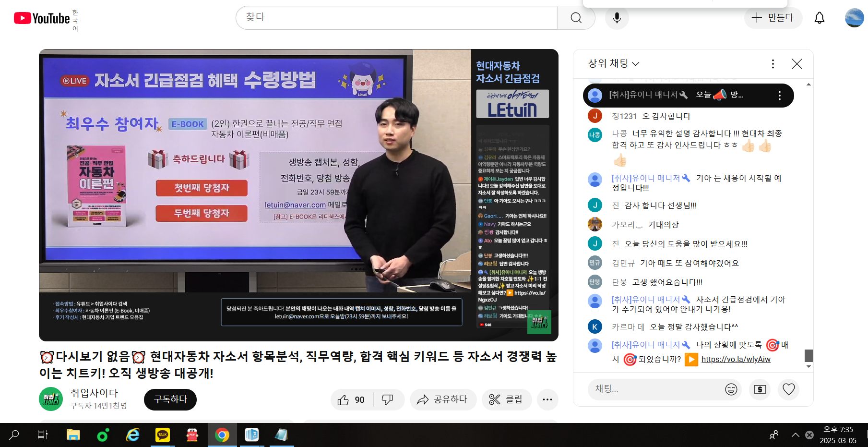
Task: Switch to Chrome on taskbar
Action: coord(222,435)
